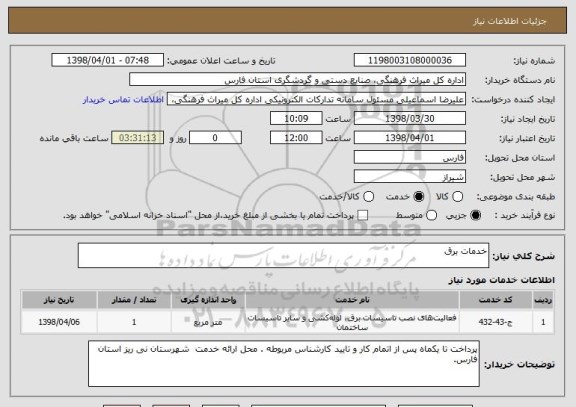Click the نام خدمت column header
This screenshot has width=576, height=407.
click(x=352, y=300)
